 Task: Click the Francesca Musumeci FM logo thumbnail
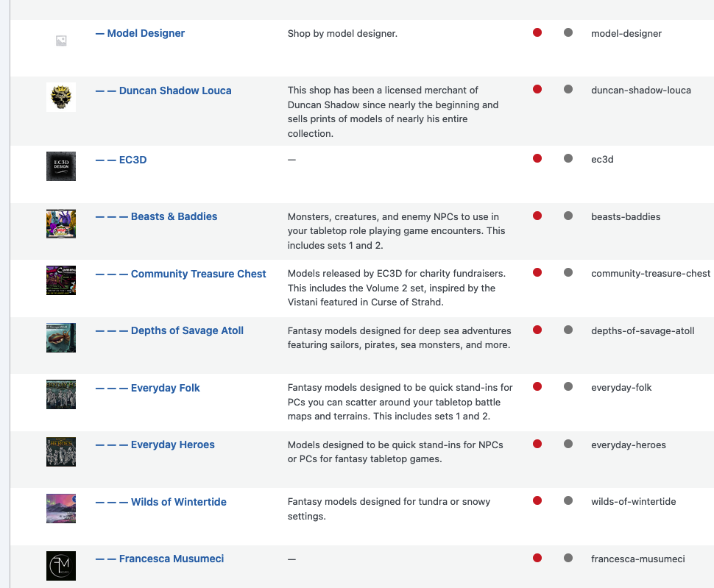[x=61, y=565]
